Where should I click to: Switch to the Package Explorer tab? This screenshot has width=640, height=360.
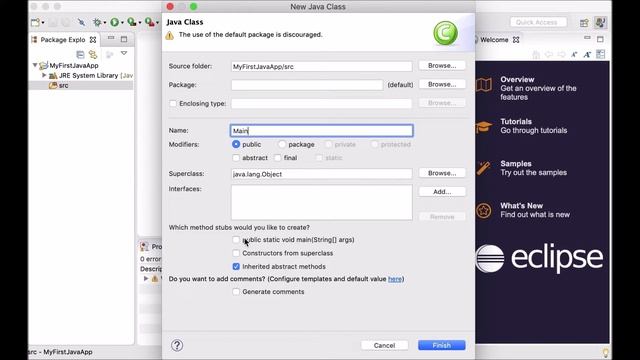[63, 40]
